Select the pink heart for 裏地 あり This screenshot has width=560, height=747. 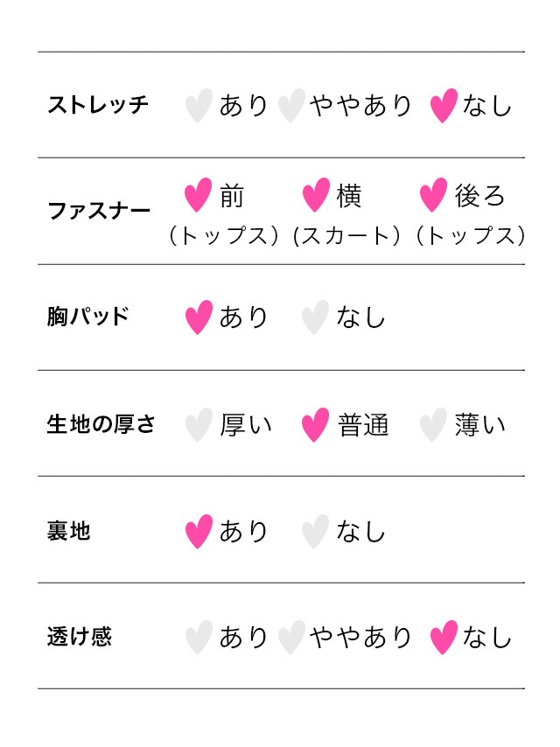coord(199,532)
